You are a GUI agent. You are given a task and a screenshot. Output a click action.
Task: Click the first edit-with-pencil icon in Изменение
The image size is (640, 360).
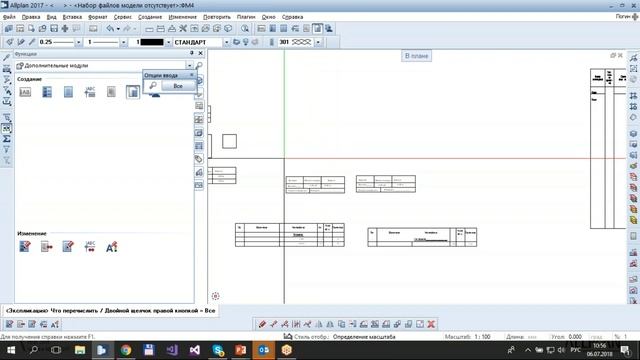tap(25, 247)
